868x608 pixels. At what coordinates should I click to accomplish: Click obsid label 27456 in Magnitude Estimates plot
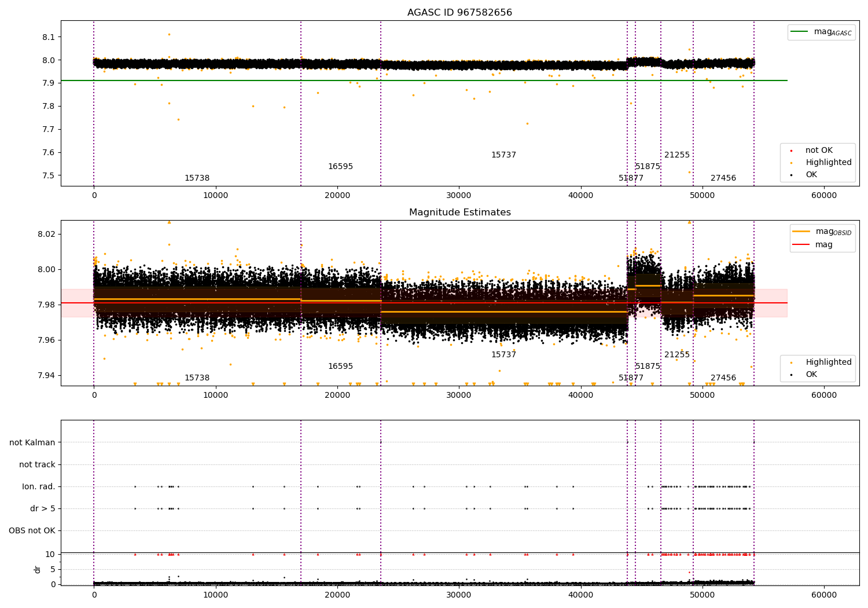723,378
